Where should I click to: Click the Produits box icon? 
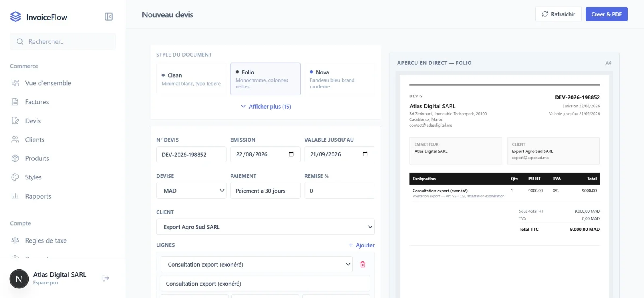point(15,158)
